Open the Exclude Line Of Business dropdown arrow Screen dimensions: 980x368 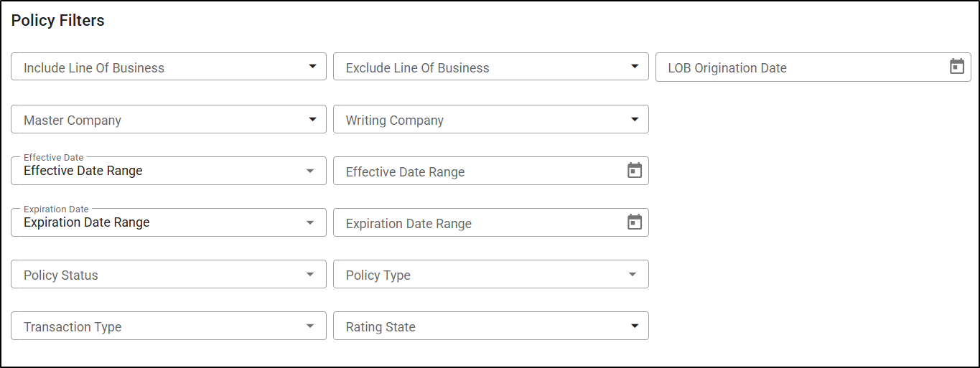click(635, 67)
